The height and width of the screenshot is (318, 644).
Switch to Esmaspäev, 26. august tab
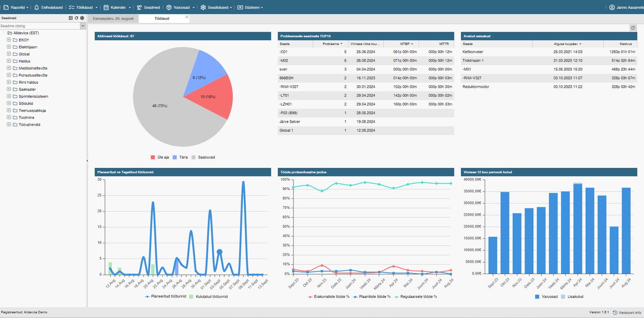[113, 19]
